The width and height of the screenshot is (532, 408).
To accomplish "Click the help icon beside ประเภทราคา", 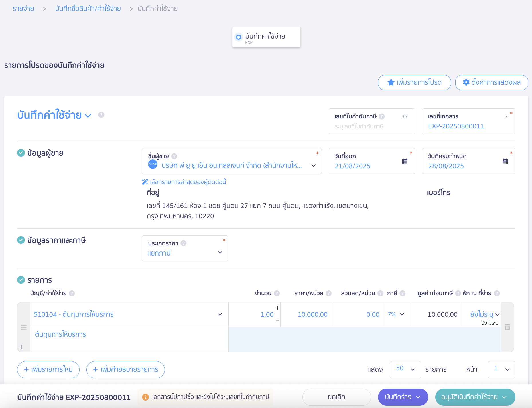I will [x=184, y=243].
